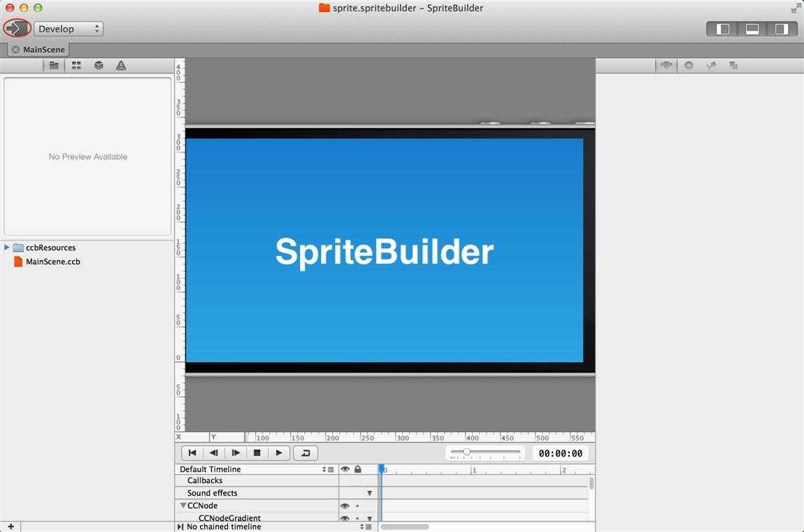804x532 pixels.
Task: Click the 2 second mark on timeline ruler
Action: point(563,470)
